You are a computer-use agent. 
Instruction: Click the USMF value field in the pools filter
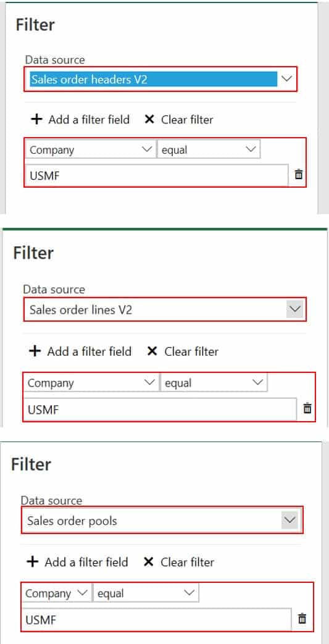(x=157, y=619)
